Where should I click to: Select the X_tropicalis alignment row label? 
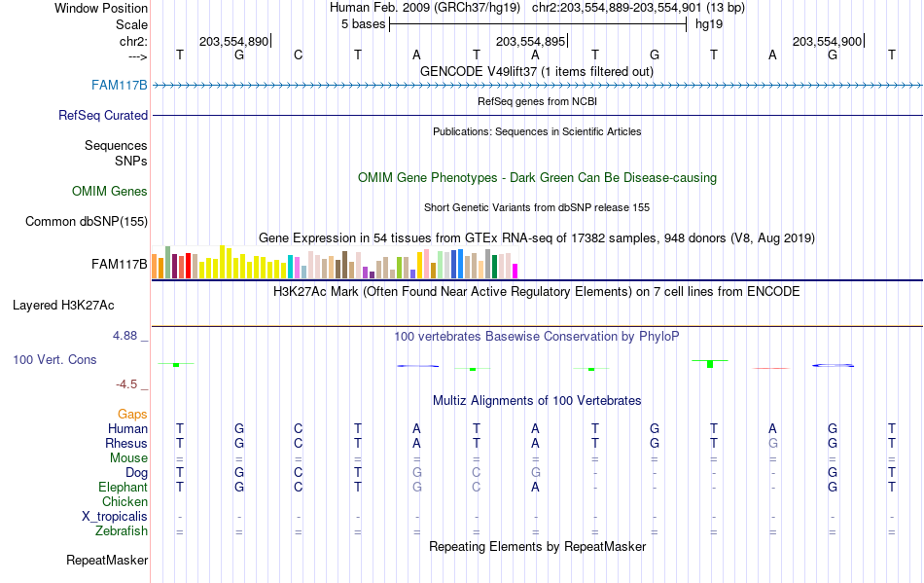pyautogui.click(x=115, y=517)
